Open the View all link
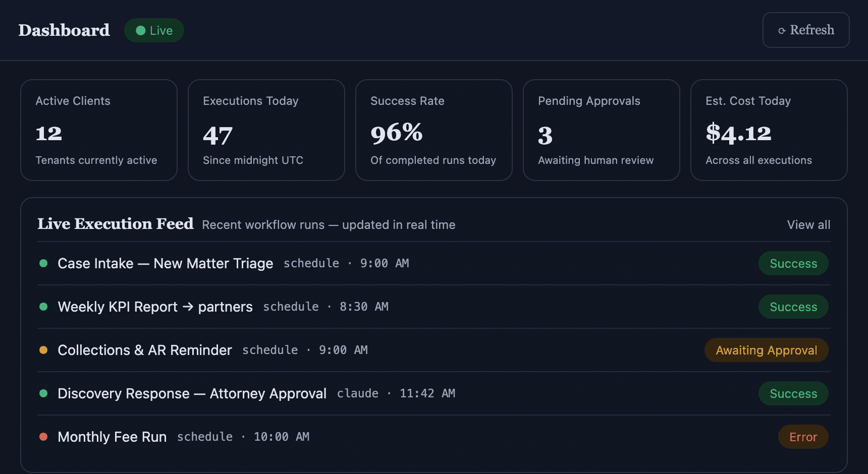 [808, 225]
